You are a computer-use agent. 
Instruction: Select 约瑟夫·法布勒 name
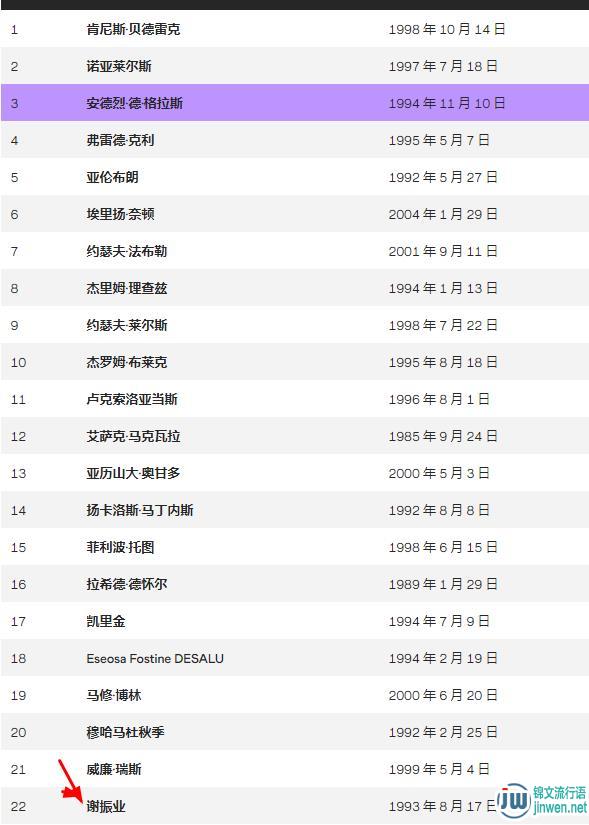coord(127,251)
